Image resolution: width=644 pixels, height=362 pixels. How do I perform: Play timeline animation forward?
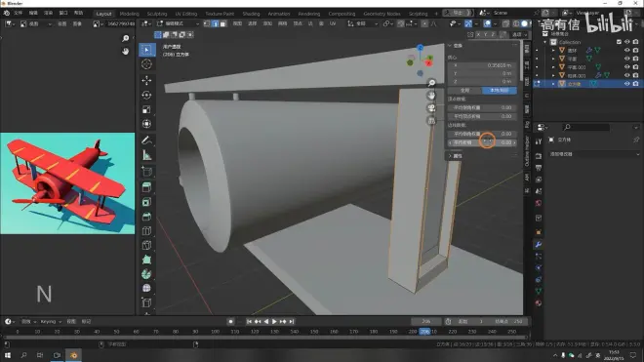tap(274, 322)
